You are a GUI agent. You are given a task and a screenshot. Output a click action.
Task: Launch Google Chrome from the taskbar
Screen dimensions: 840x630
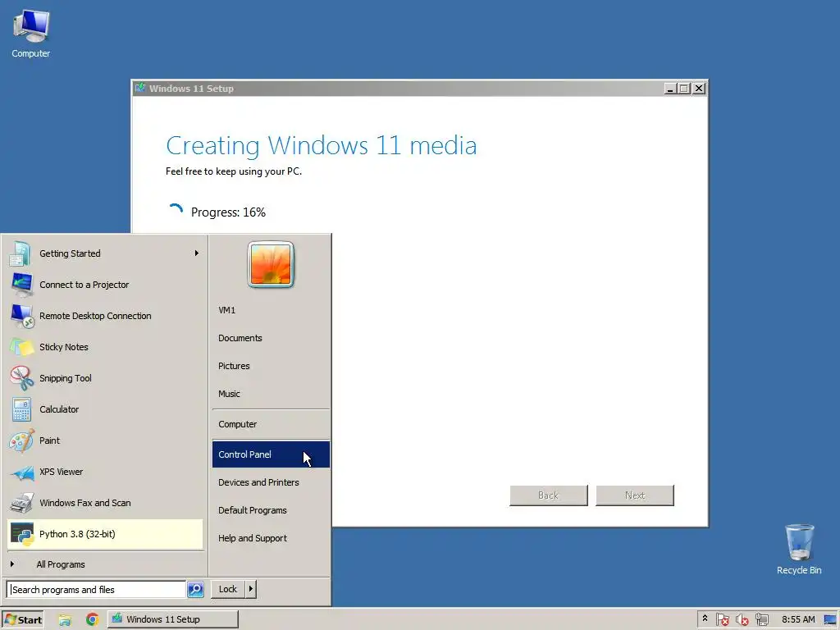point(92,620)
